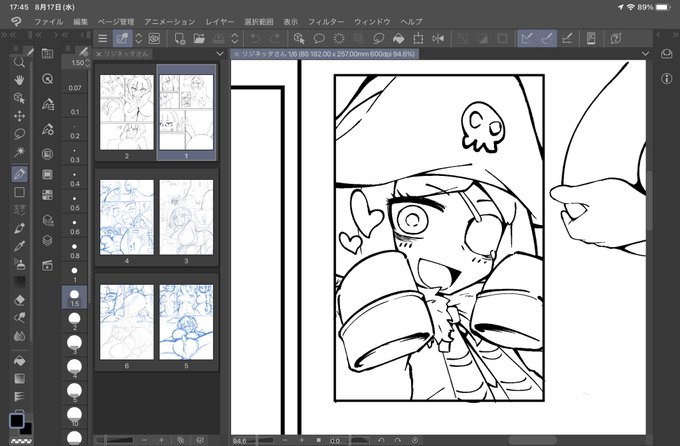Image resolution: width=680 pixels, height=446 pixels.
Task: Open the Layer palette icon
Action: click(x=48, y=240)
